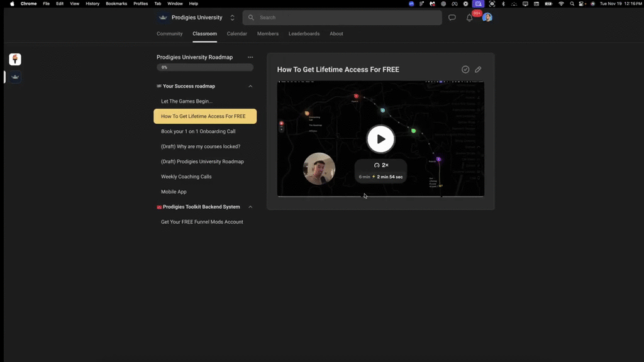Click the menu bar date and time

(x=621, y=4)
